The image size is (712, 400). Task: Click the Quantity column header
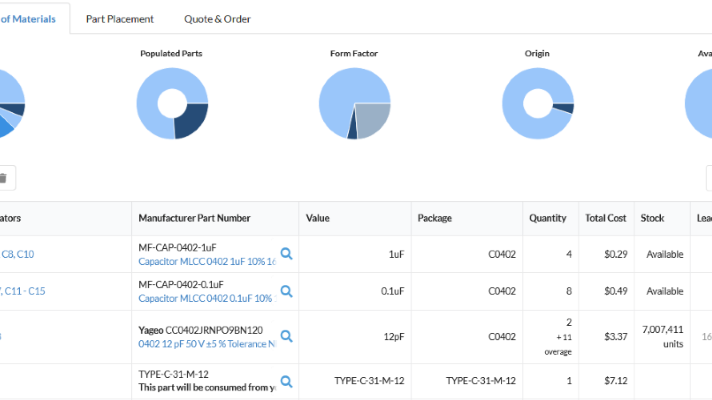pyautogui.click(x=547, y=218)
